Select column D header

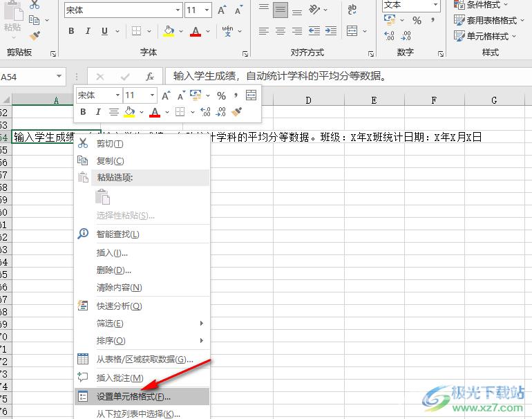308,100
